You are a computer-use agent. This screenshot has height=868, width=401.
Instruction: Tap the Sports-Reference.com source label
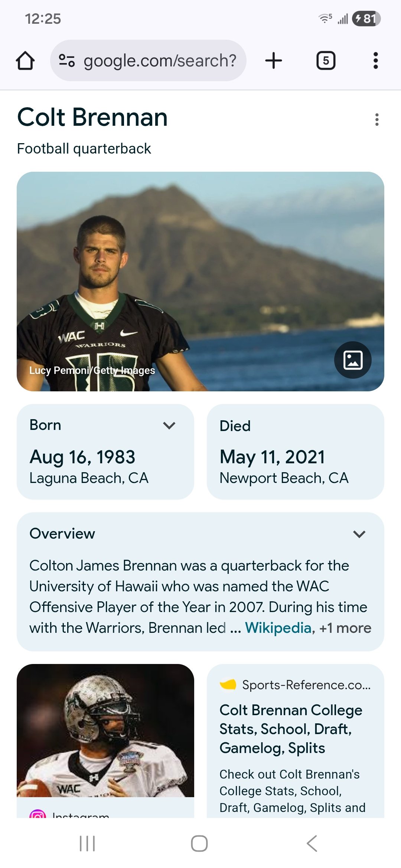coord(306,685)
